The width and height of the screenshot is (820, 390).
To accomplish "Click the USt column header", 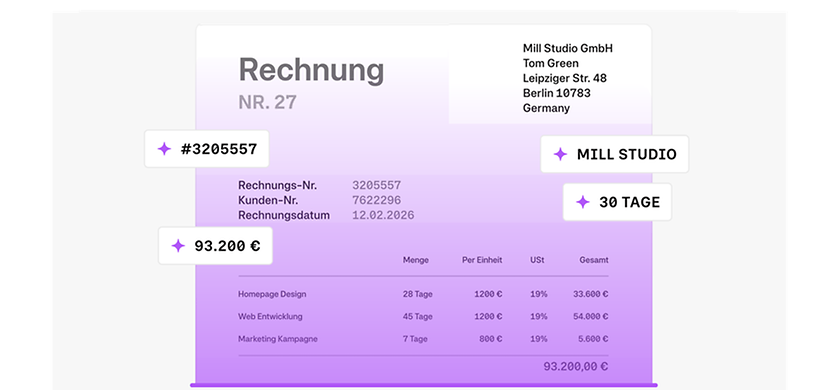I will 537,260.
